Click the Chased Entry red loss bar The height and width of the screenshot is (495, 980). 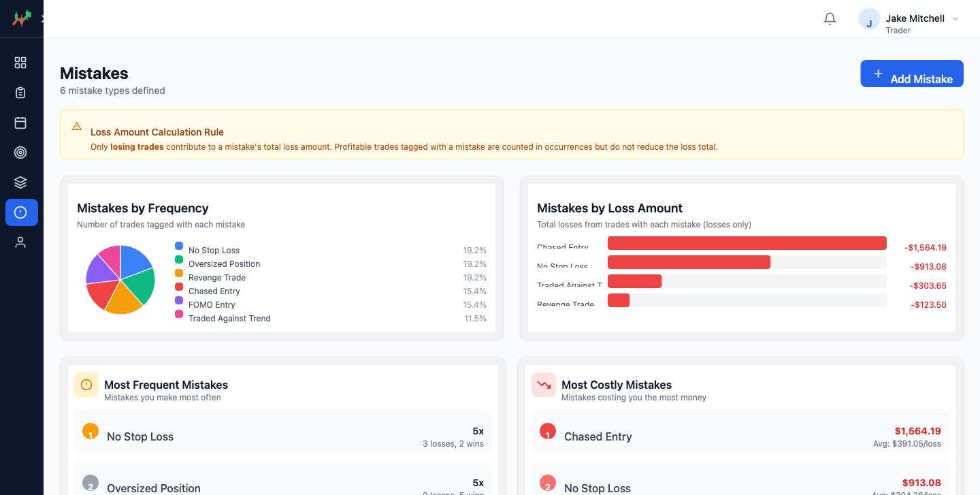(747, 242)
